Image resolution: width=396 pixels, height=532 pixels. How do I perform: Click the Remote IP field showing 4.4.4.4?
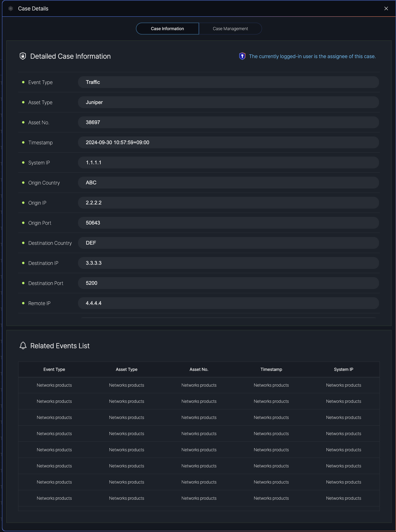pyautogui.click(x=228, y=303)
